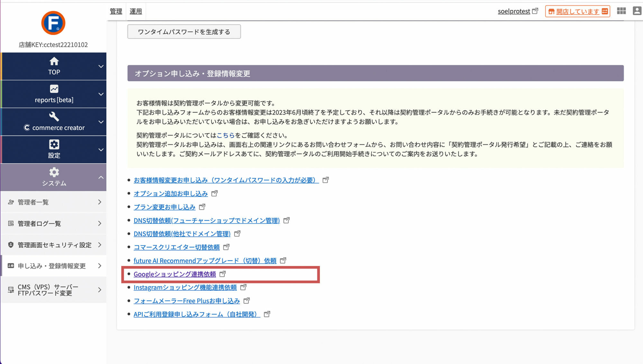This screenshot has height=364, width=643.
Task: Click the commerce creator wrench icon
Action: pos(54,116)
